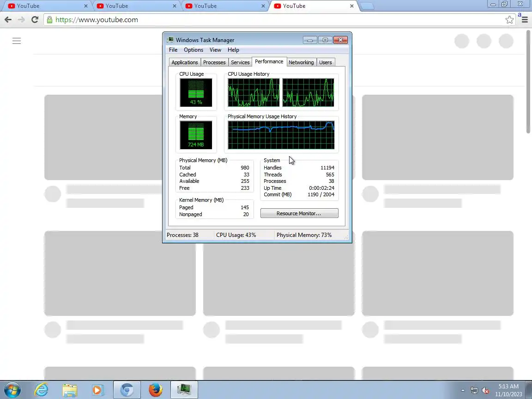Click the YouTube page vertical scrollbar
532x399 pixels.
[x=528, y=81]
